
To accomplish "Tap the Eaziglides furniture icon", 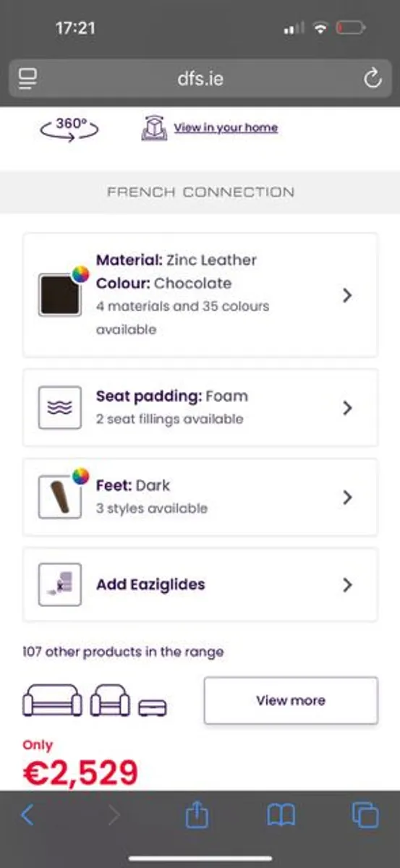I will 60,584.
